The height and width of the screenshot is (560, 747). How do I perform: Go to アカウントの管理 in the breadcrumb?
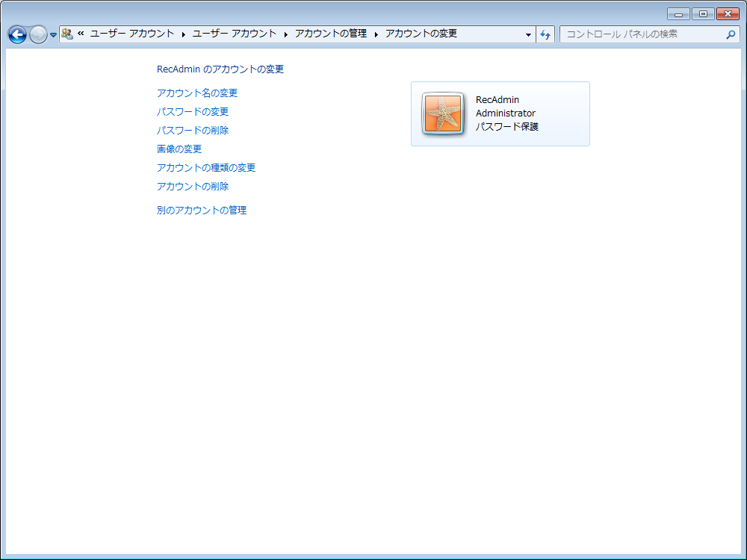331,34
